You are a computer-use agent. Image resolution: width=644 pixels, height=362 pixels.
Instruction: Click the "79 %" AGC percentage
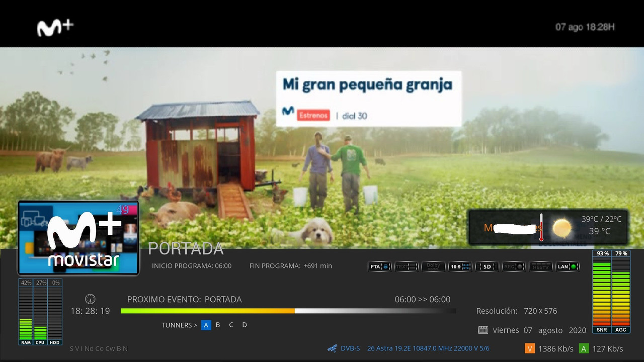pyautogui.click(x=621, y=254)
